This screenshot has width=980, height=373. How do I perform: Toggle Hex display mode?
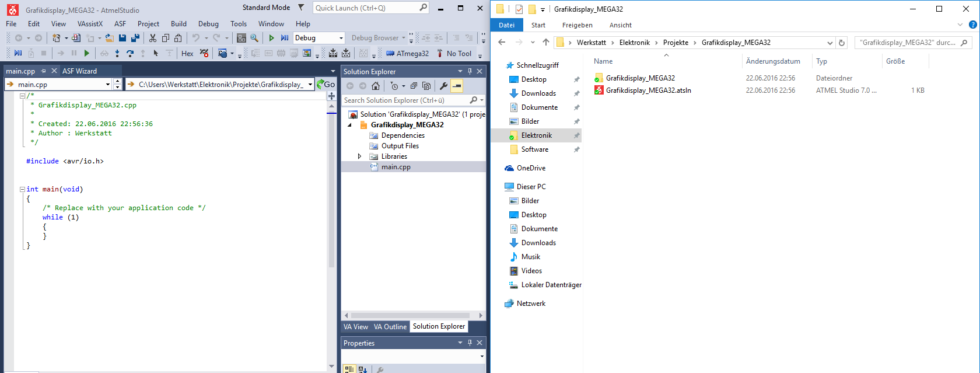[187, 54]
